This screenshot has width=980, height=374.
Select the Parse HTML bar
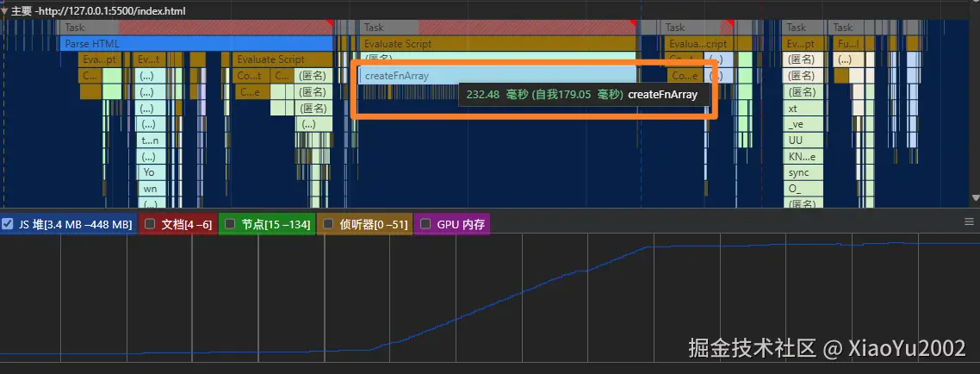[196, 44]
